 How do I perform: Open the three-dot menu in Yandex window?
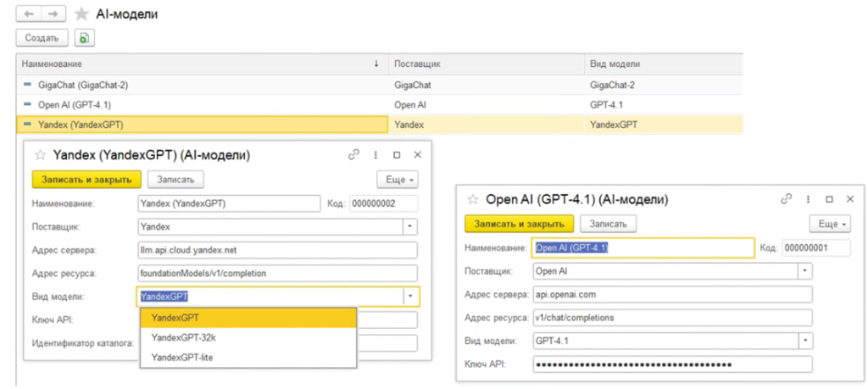tap(376, 155)
